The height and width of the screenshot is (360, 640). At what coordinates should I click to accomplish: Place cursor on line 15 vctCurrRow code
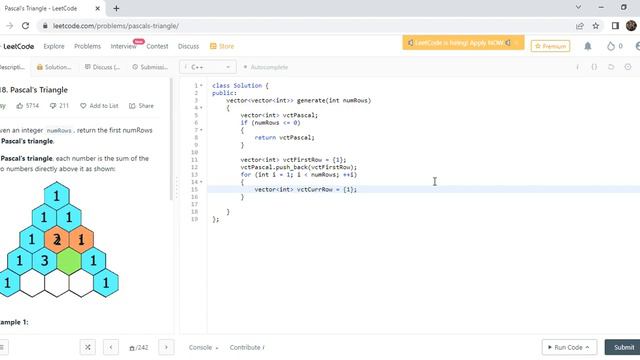point(306,189)
